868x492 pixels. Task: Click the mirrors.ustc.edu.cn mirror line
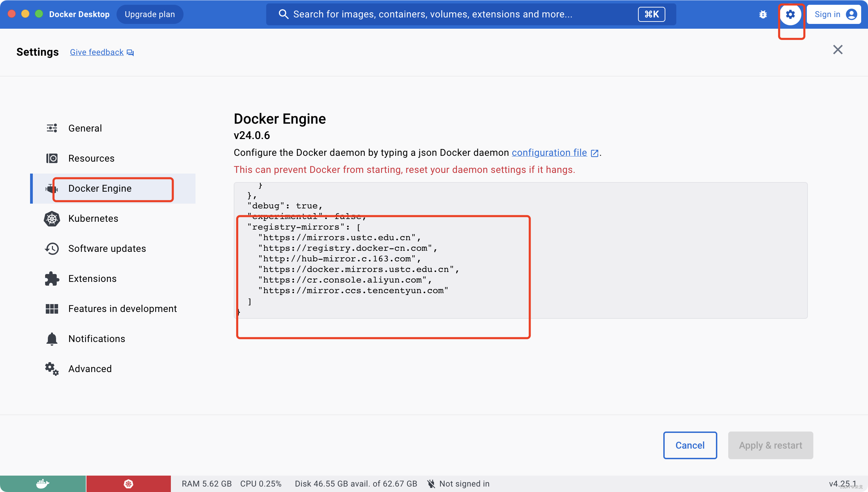(x=339, y=238)
